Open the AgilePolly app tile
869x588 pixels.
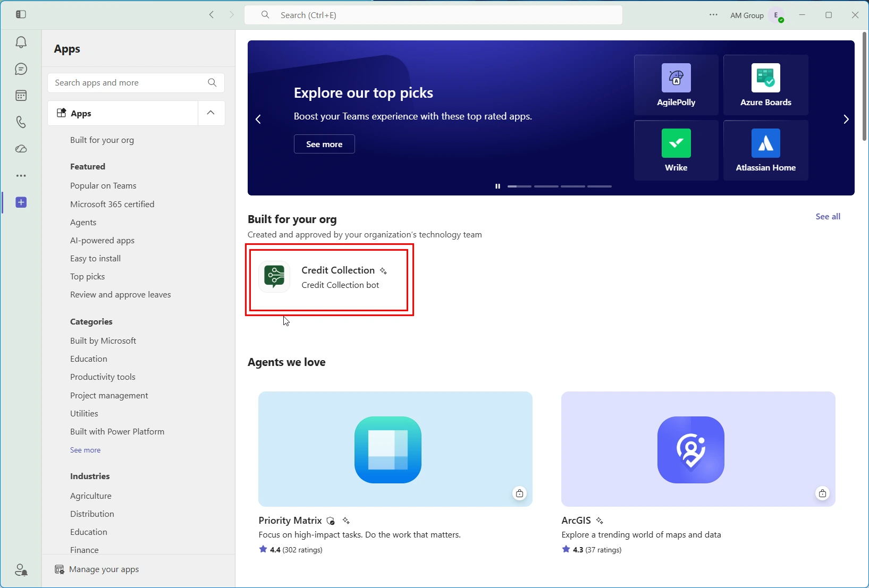click(676, 85)
